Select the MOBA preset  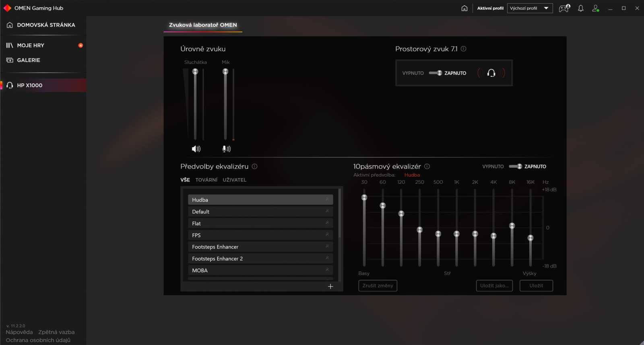coord(260,270)
